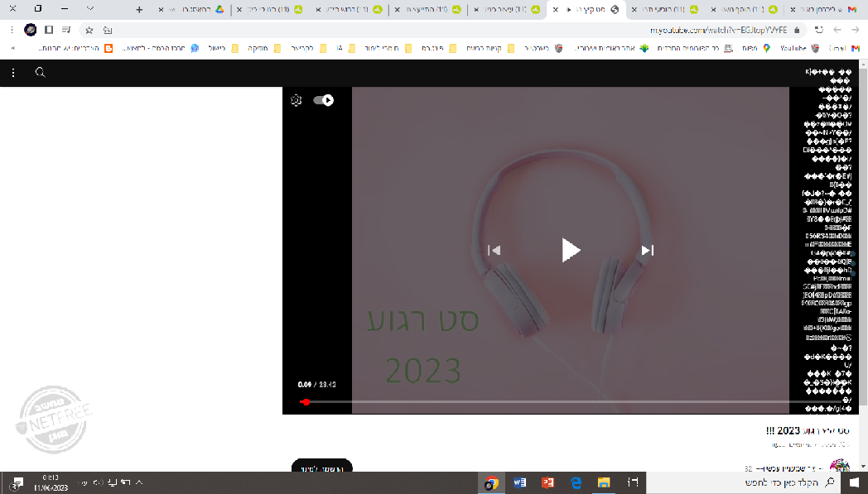The height and width of the screenshot is (494, 868).
Task: Open the Gmail bookmark
Action: [x=844, y=48]
